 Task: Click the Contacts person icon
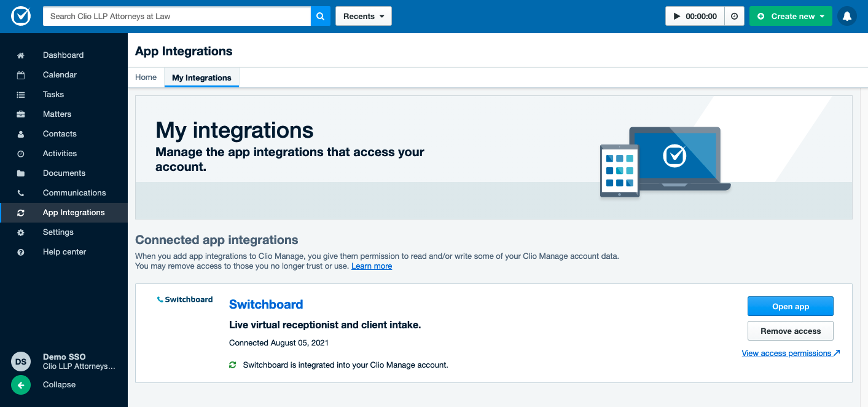click(x=21, y=134)
